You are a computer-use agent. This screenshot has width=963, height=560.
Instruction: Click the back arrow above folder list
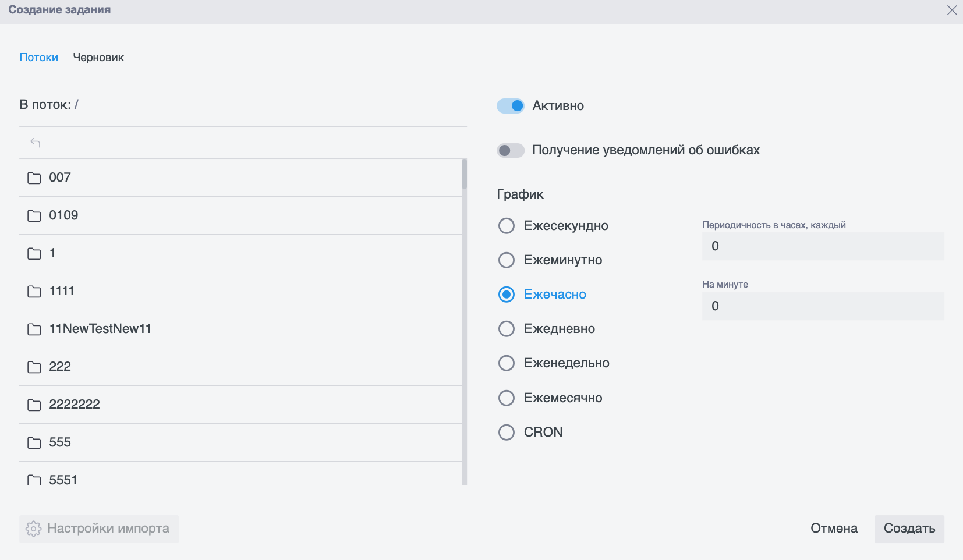tap(35, 143)
